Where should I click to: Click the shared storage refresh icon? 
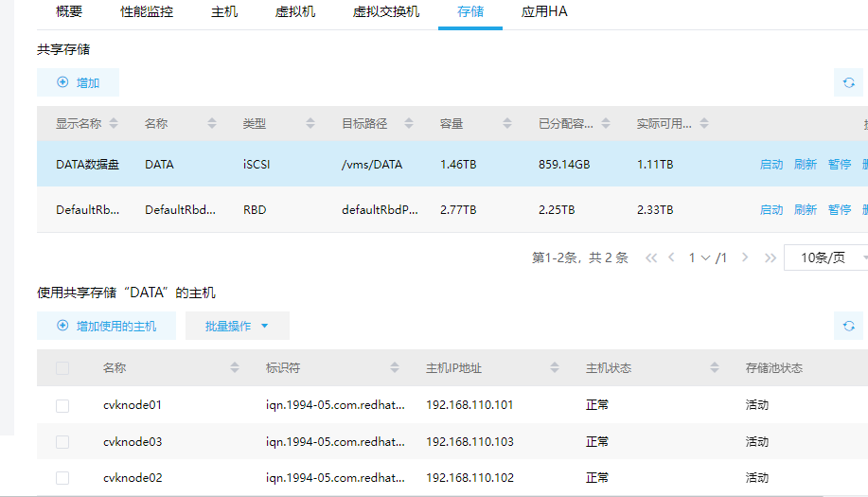(x=848, y=83)
